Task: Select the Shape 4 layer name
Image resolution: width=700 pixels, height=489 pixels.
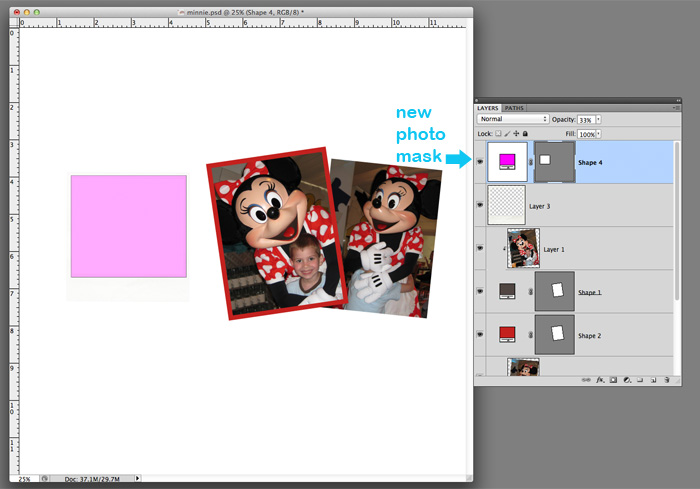Action: pos(590,163)
